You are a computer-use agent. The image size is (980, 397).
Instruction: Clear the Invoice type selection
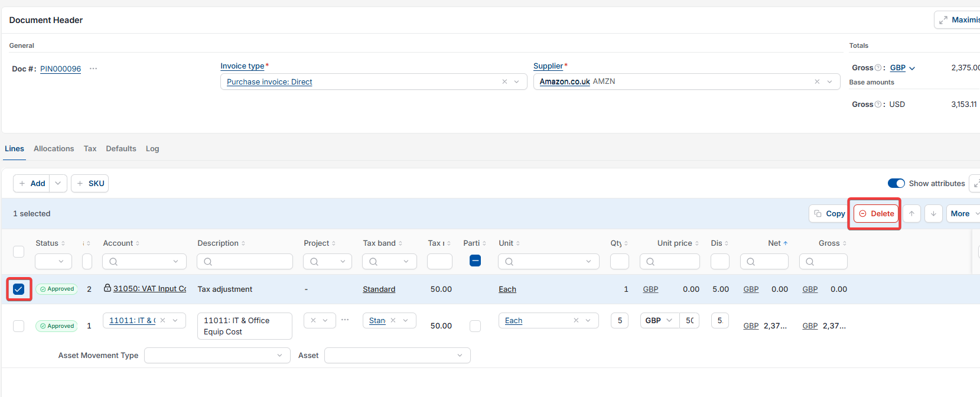(504, 82)
